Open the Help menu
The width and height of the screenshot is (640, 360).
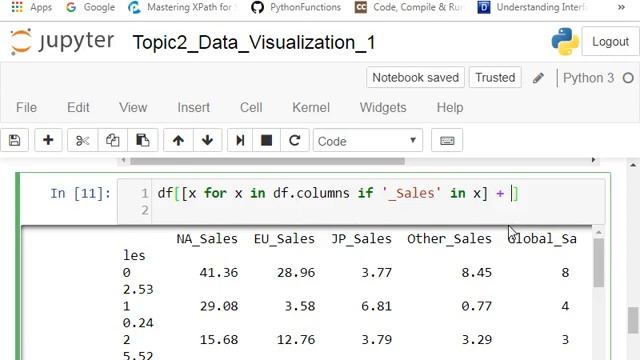(450, 107)
